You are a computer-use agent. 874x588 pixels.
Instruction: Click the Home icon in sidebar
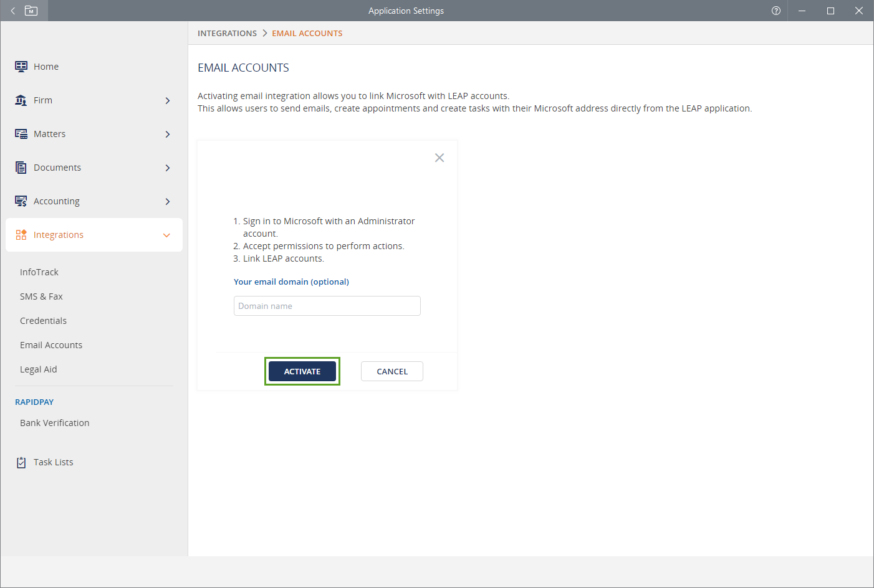click(21, 67)
